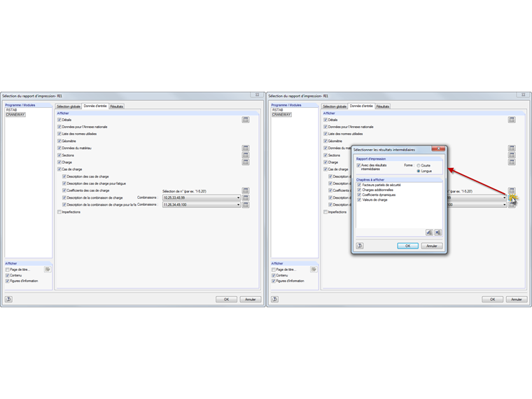Click highlighted intermediate results button under cursor
The width and height of the screenshot is (532, 399).
point(512,197)
